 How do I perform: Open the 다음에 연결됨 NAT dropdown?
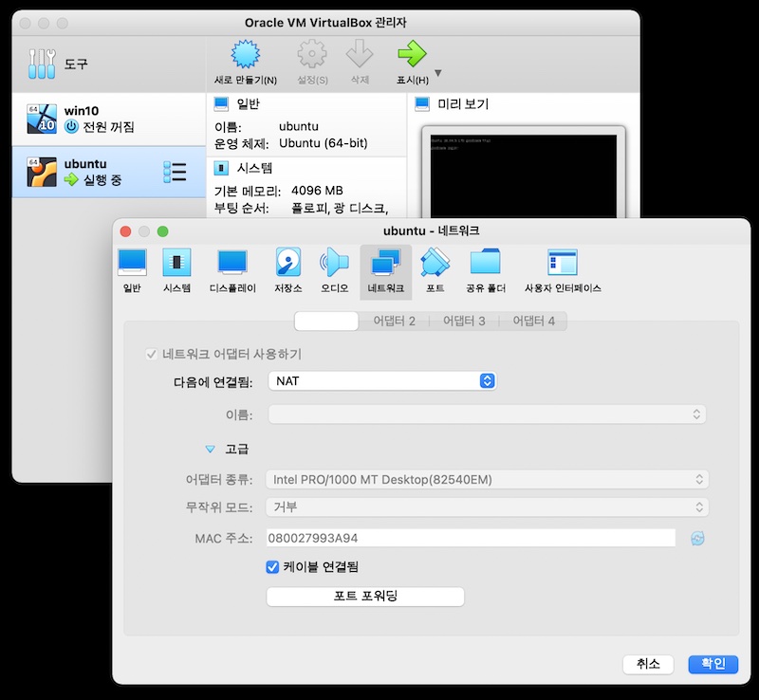[x=382, y=381]
